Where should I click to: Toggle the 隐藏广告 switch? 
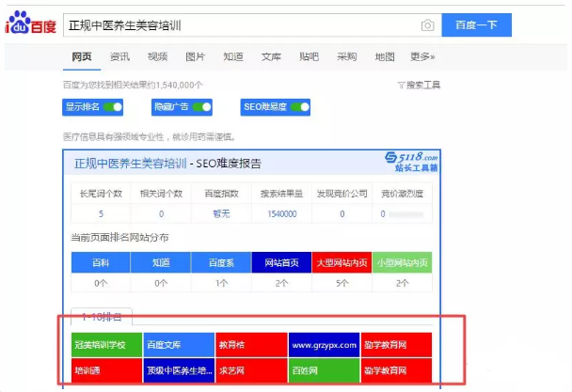[202, 107]
